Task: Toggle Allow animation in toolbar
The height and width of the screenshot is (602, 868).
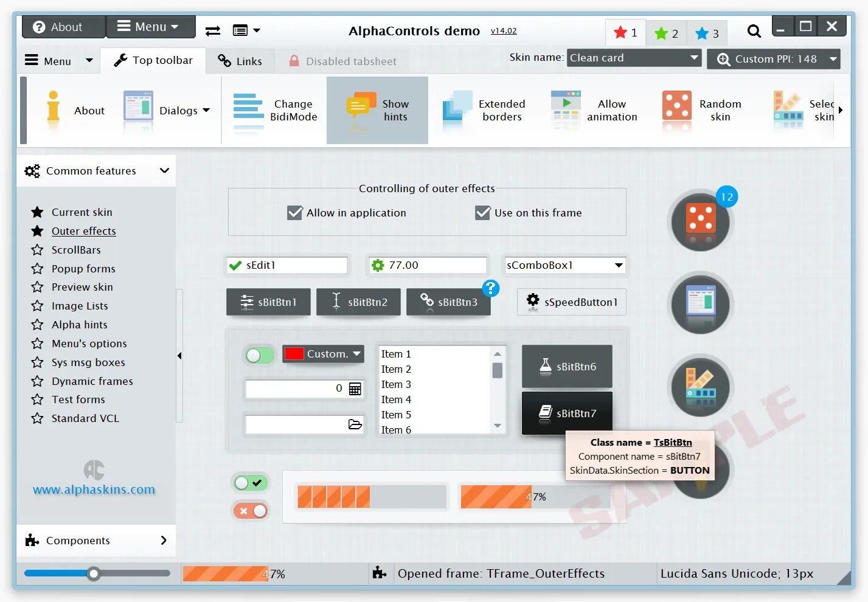Action: tap(594, 111)
